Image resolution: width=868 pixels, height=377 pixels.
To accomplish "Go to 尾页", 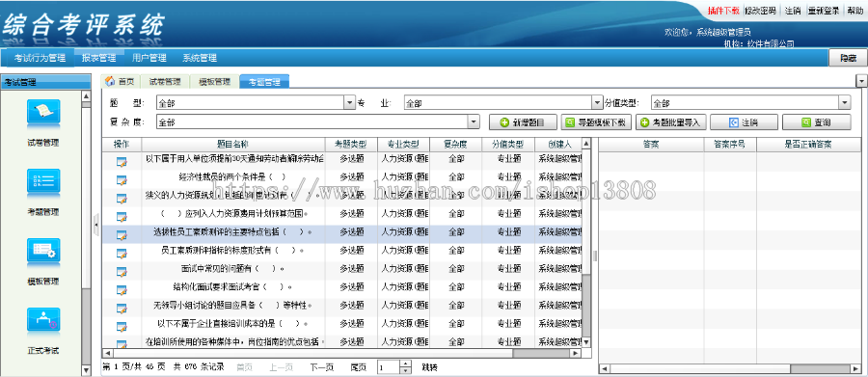I will point(358,367).
